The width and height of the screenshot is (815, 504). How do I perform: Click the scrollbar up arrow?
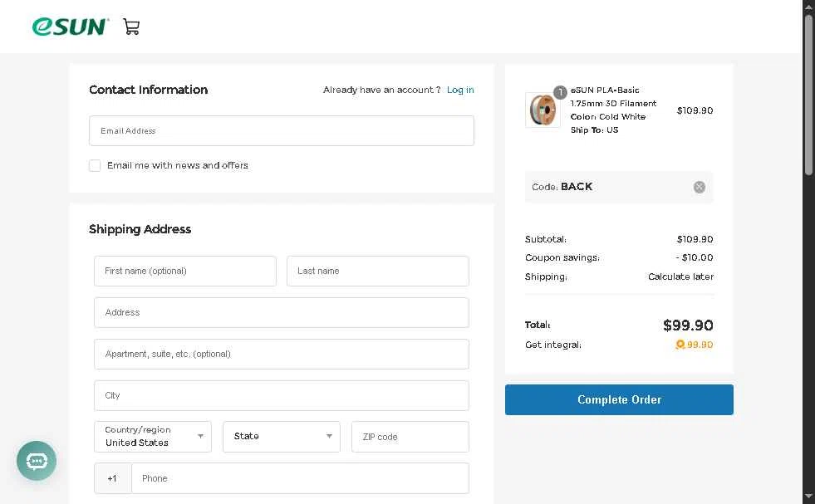point(808,6)
